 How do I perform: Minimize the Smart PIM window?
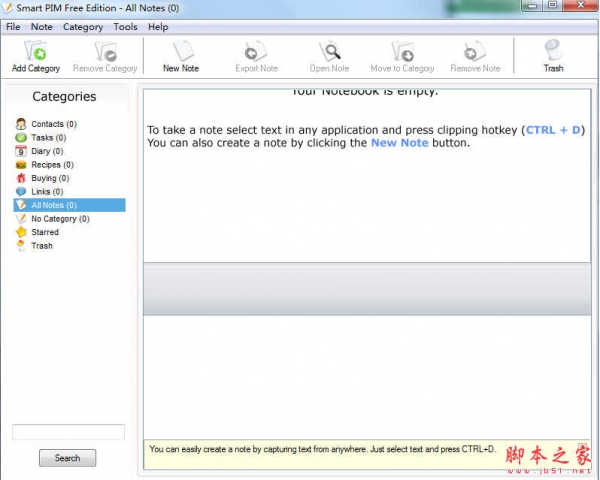pyautogui.click(x=532, y=5)
